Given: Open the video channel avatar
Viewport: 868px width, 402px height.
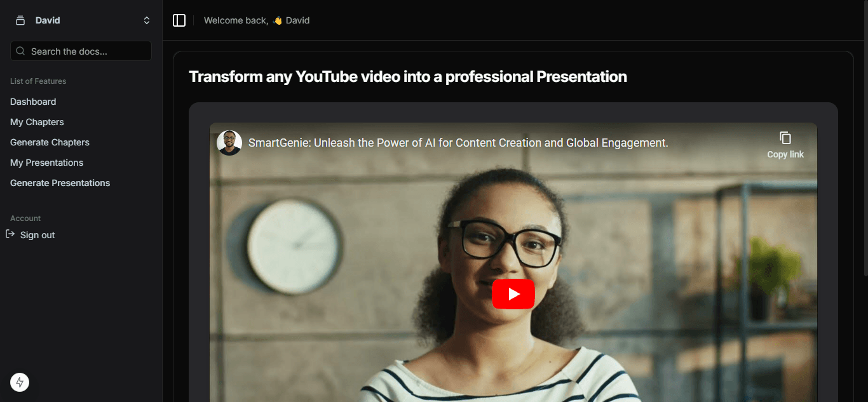Looking at the screenshot, I should pos(229,143).
